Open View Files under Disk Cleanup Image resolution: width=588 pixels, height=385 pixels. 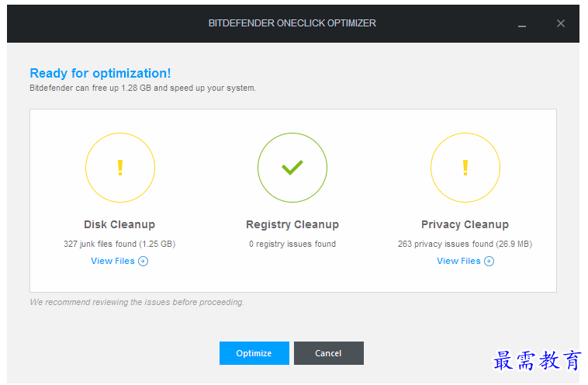[x=119, y=261]
